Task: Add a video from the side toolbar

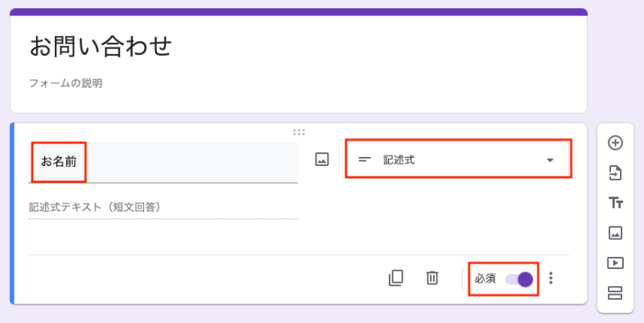Action: 615,263
